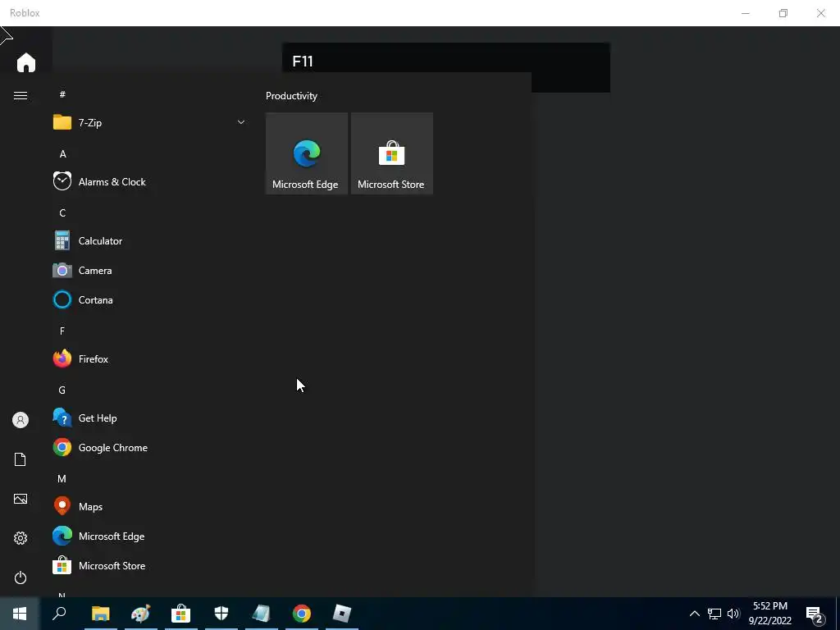
Task: Switch to Google Chrome on the taskbar
Action: coord(302,614)
